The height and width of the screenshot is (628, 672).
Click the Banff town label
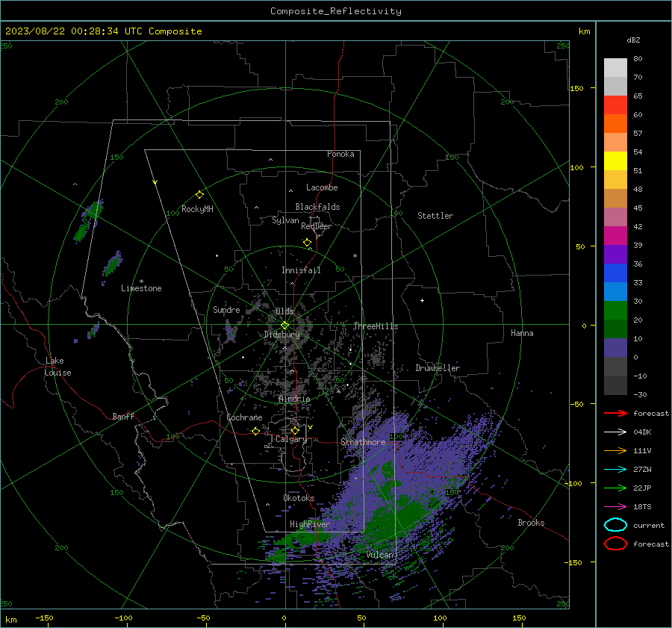click(123, 416)
